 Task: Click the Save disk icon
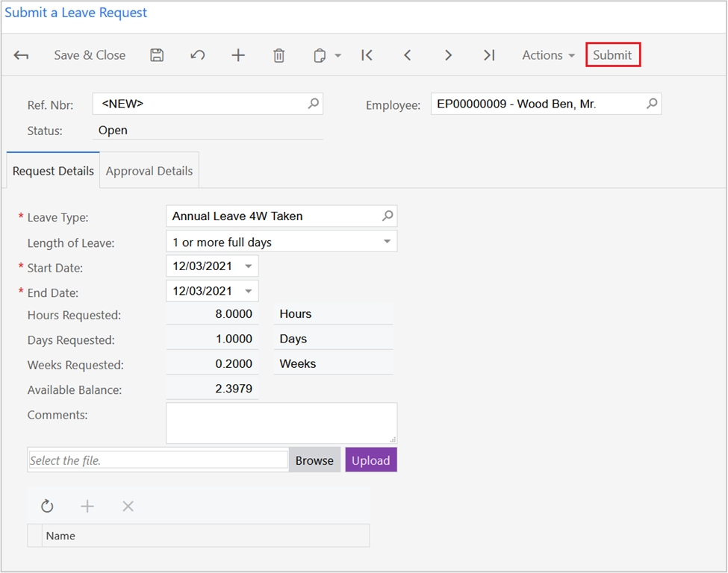click(x=157, y=55)
